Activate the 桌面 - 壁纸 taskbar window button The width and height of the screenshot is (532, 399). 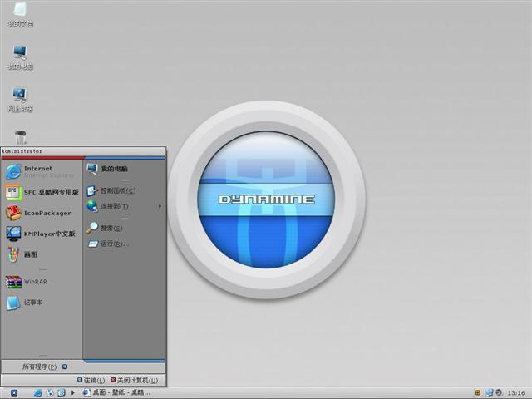click(x=116, y=392)
